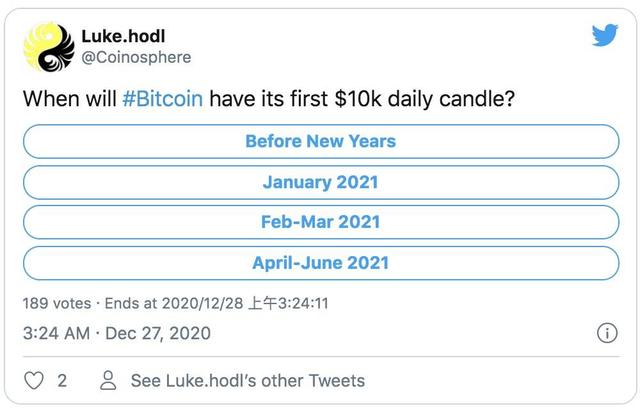This screenshot has width=640, height=411.
Task: Click See Luke.hodl's other Tweets
Action: pos(247,380)
